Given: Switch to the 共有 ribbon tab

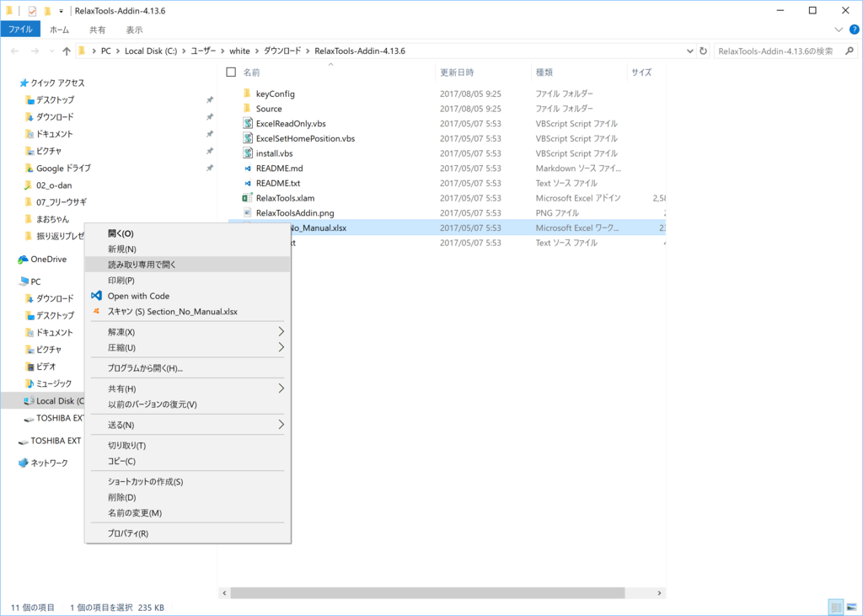Looking at the screenshot, I should pyautogui.click(x=98, y=29).
